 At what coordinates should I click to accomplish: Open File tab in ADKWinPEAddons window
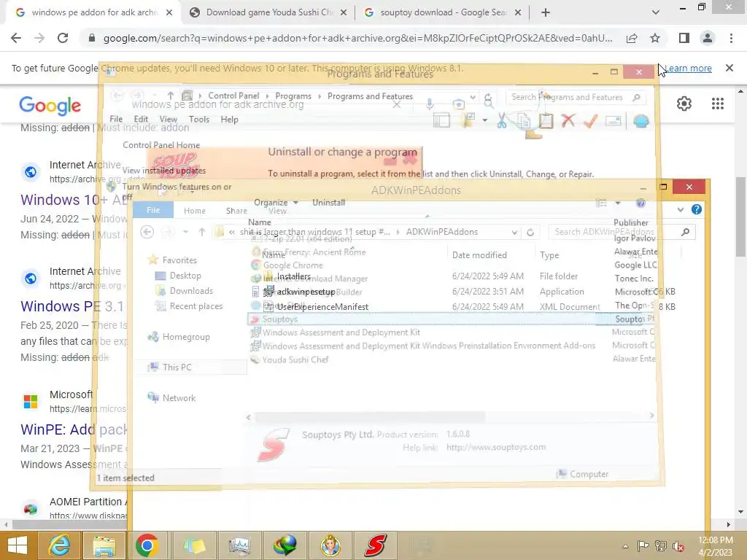point(153,210)
